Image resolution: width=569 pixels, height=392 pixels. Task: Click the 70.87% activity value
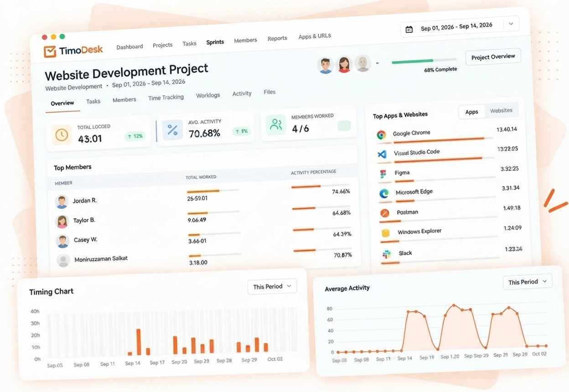(343, 255)
